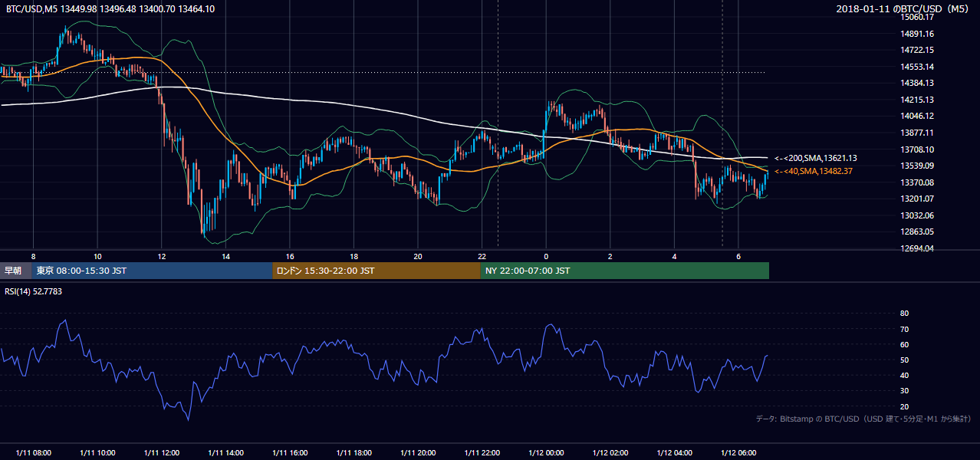Image resolution: width=980 pixels, height=460 pixels.
Task: Click the 1/12 02:00 time axis label
Action: (610, 452)
